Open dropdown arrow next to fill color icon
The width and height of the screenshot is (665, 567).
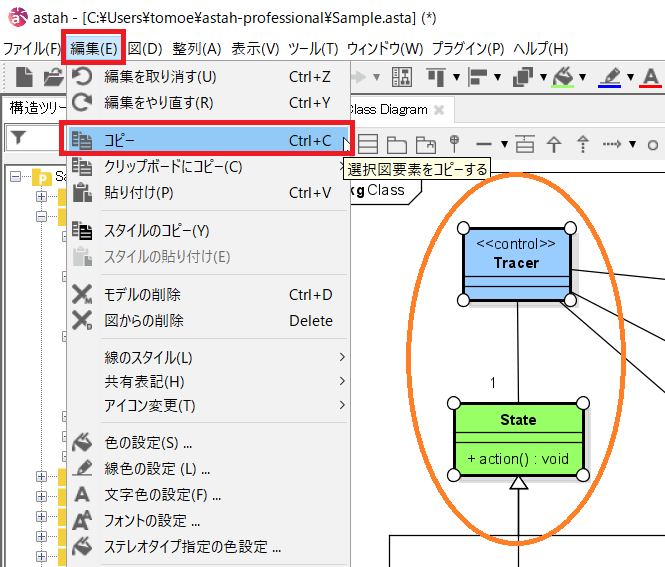[583, 78]
